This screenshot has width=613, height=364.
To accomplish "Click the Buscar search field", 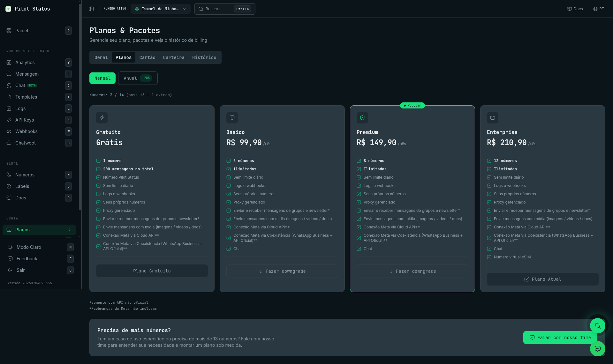I will point(225,9).
